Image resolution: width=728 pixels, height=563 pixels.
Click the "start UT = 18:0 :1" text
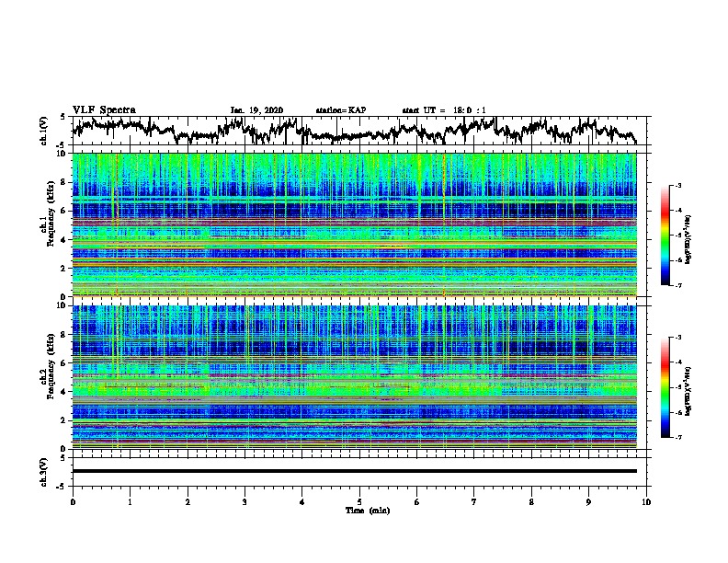pos(444,110)
